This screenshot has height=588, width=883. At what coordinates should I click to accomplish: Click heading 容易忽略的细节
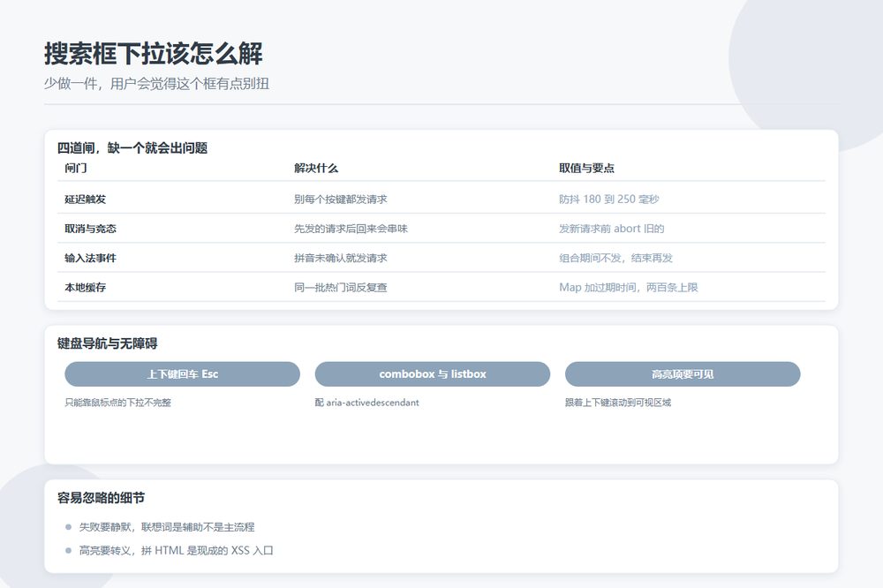tap(101, 497)
